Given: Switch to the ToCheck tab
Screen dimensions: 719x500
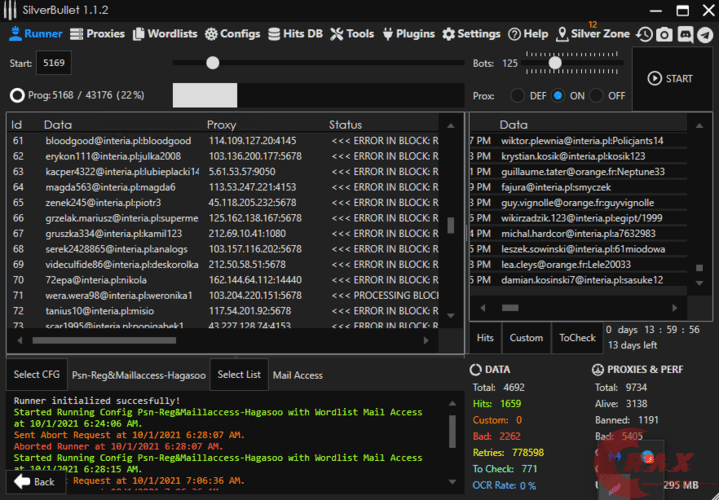Looking at the screenshot, I should click(577, 338).
